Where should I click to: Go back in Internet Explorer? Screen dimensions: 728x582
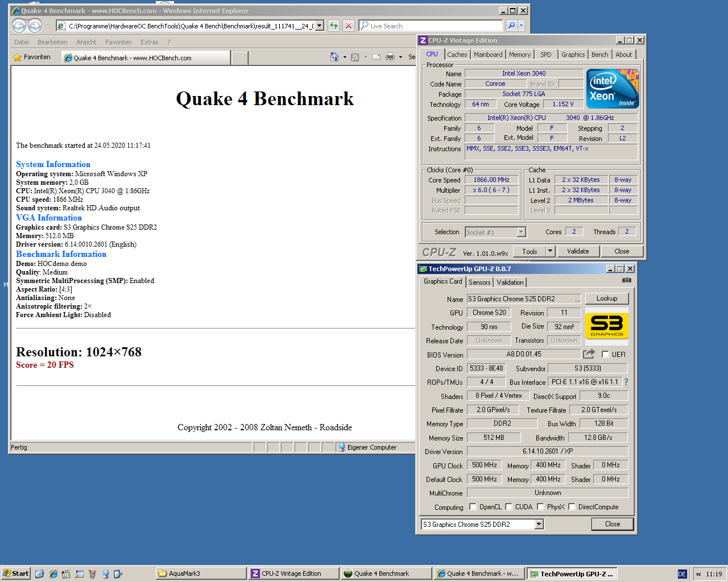[x=19, y=26]
